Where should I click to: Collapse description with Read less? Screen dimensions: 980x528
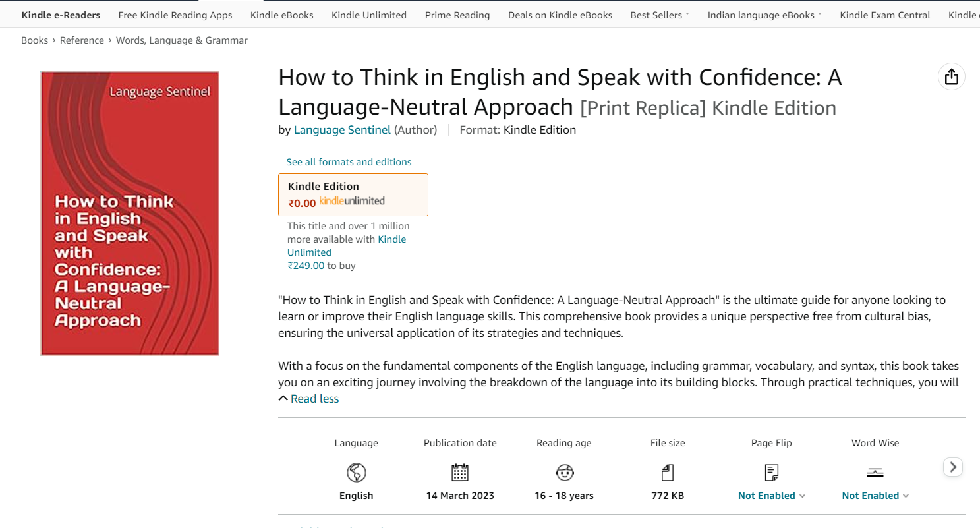[308, 399]
